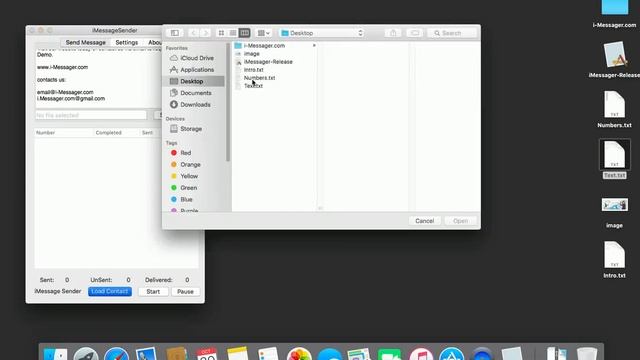
Task: Open Safari from the Dock
Action: coord(116,354)
